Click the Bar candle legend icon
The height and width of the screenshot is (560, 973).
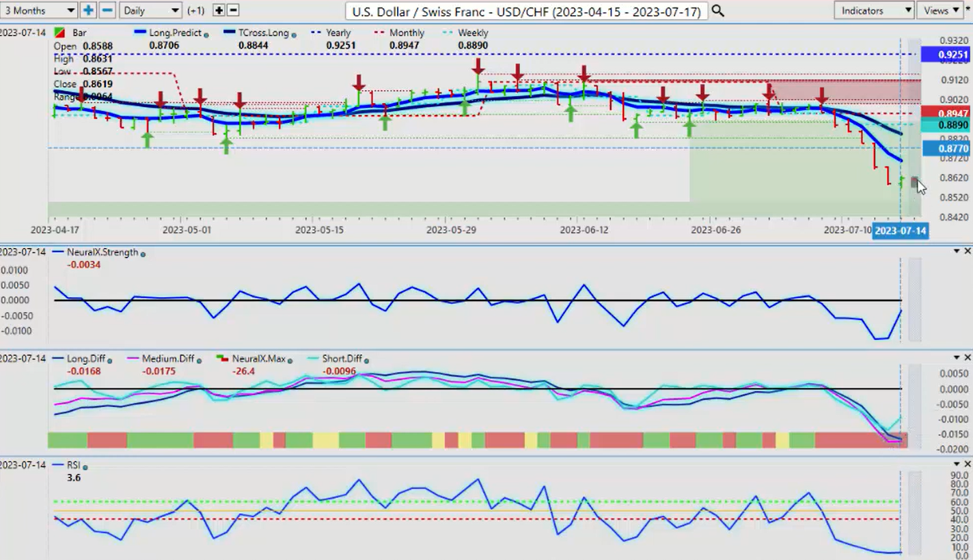(x=60, y=33)
